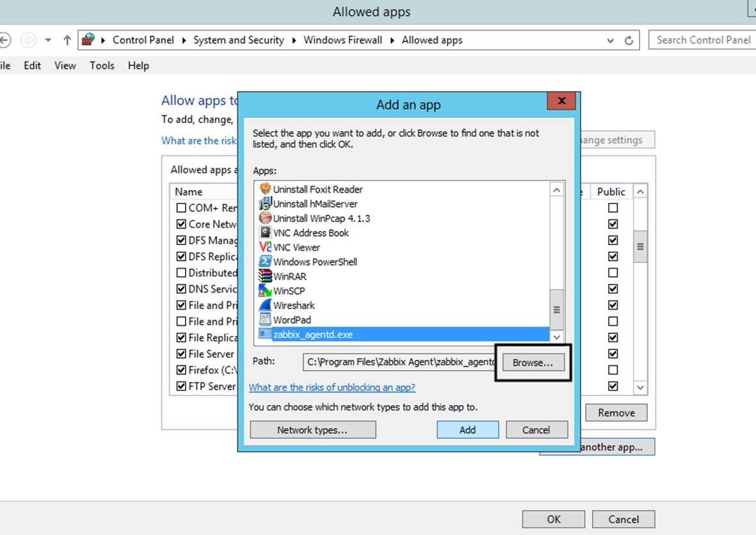Click the Browse button
Image resolution: width=756 pixels, height=535 pixels.
point(533,362)
